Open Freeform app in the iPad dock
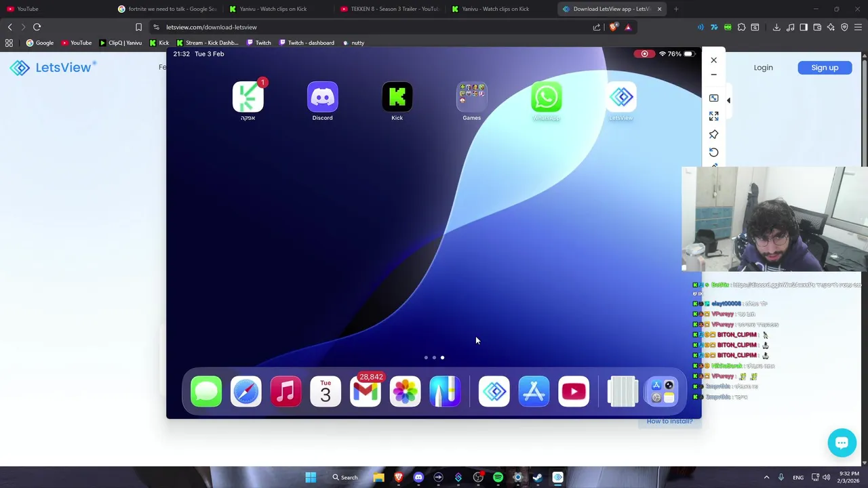Viewport: 868px width, 488px height. tap(445, 392)
